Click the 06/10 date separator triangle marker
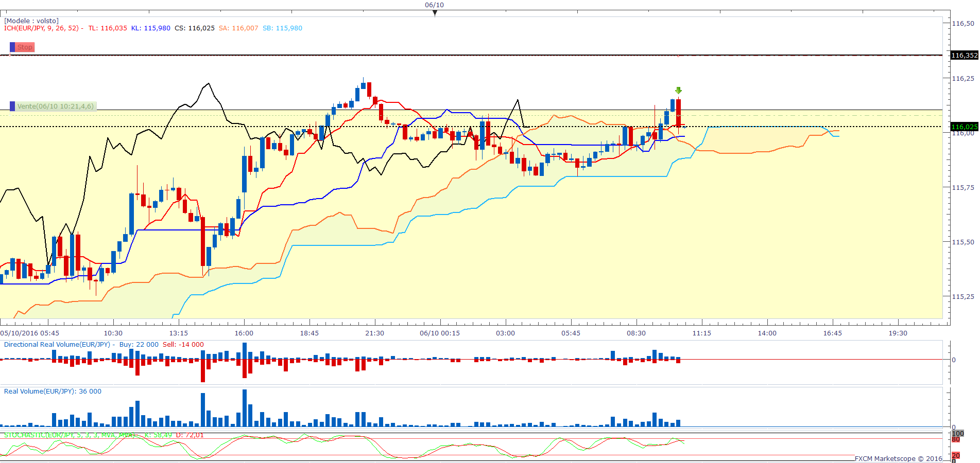Screen dimensions: 980x463 coord(435,13)
